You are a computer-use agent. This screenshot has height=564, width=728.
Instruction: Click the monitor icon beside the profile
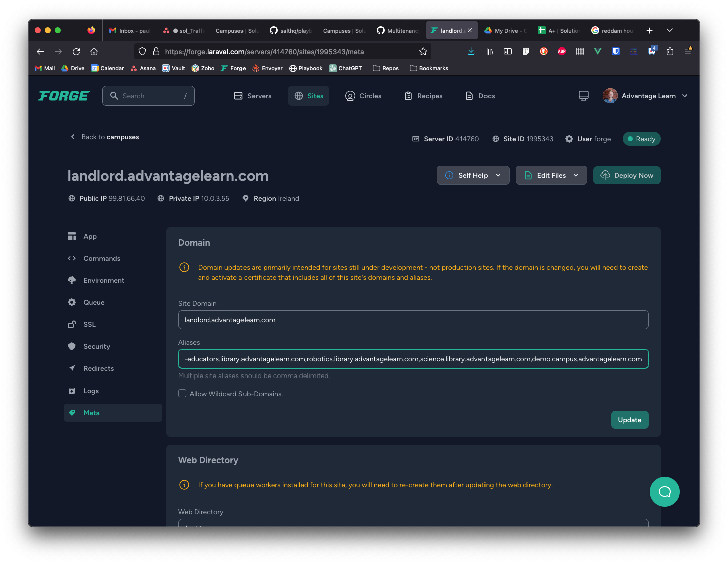click(584, 96)
